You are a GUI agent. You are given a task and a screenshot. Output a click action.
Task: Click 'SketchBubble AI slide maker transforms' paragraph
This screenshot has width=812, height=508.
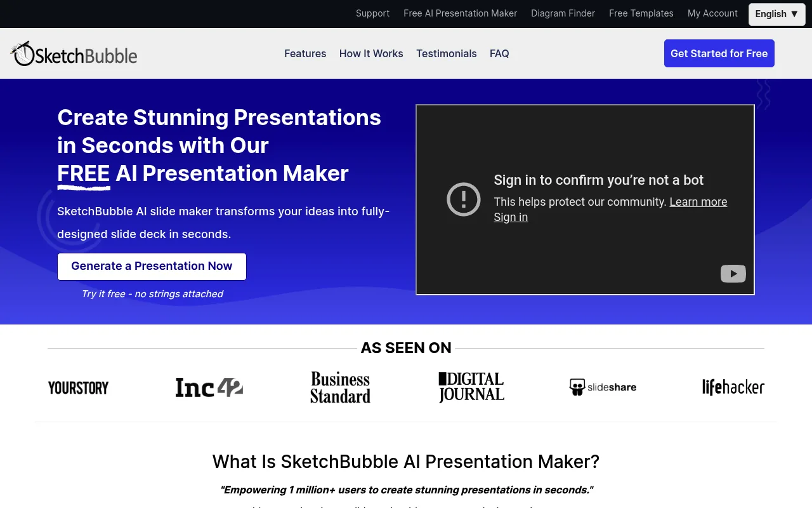pos(223,223)
